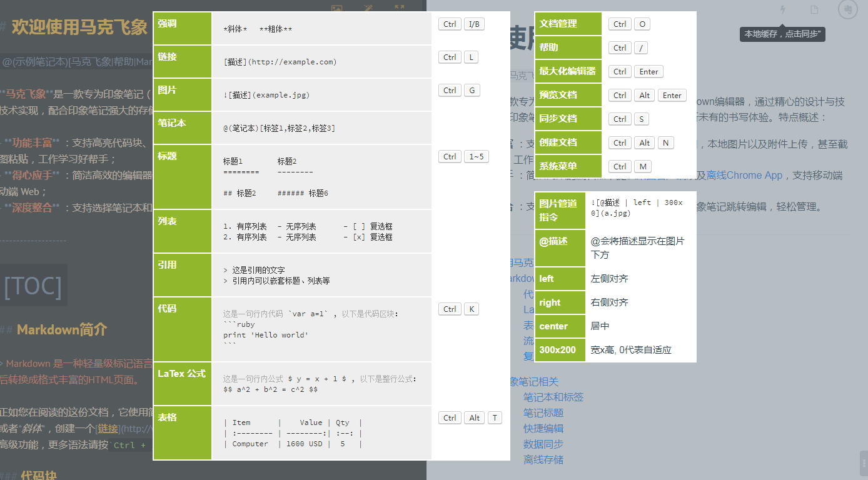
Task: Click the magic wand icon in editor toolbar
Action: (x=368, y=9)
